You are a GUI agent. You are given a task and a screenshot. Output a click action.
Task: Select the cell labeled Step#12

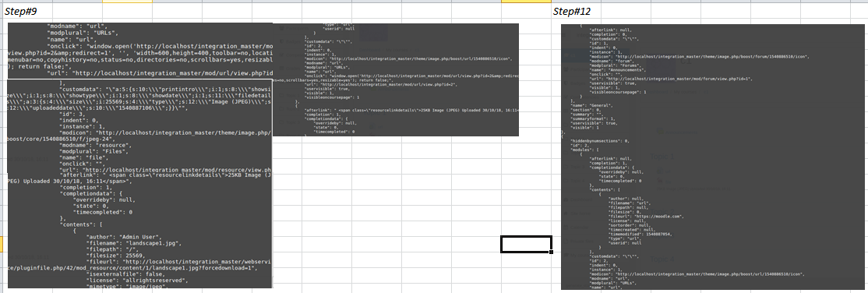pos(577,11)
